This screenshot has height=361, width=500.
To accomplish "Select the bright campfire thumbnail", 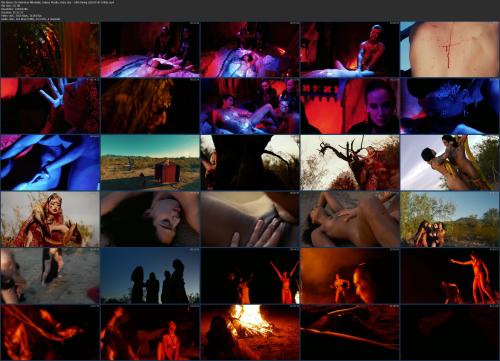I will [x=250, y=332].
